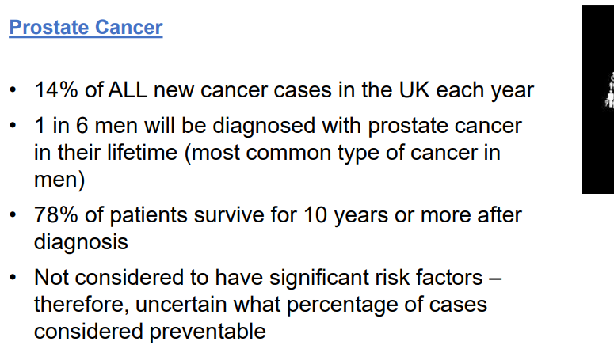The height and width of the screenshot is (364, 614).
Task: Click the "(most common type of cancer in" text
Action: (x=342, y=152)
